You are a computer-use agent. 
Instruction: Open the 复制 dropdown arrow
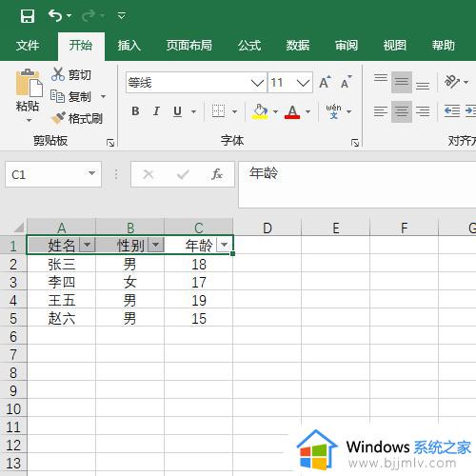click(103, 96)
